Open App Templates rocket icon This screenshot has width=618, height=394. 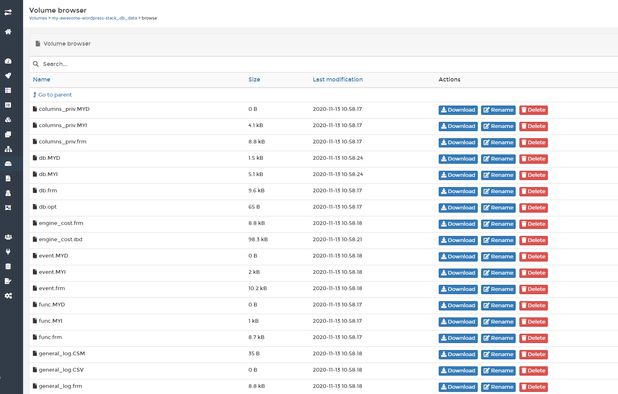click(8, 76)
